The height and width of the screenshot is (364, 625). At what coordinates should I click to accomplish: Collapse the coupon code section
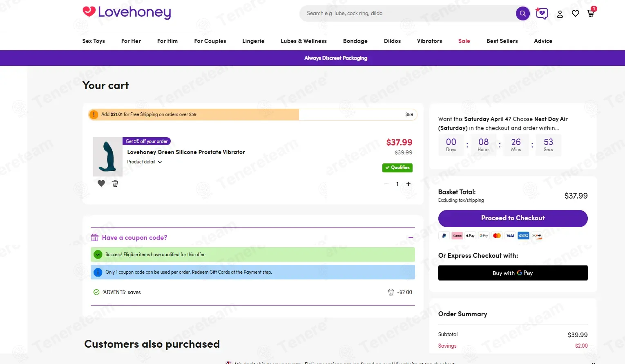click(x=411, y=237)
